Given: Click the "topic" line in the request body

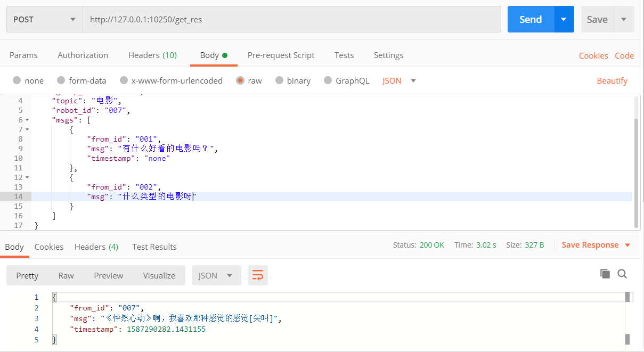Looking at the screenshot, I should [x=87, y=101].
